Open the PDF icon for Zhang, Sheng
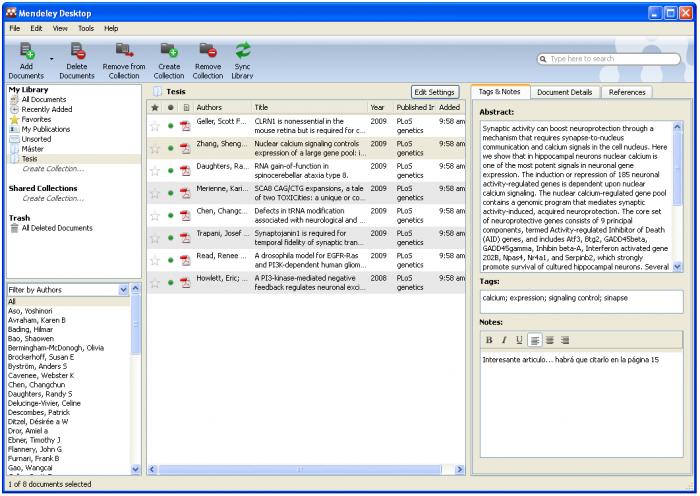 click(185, 148)
